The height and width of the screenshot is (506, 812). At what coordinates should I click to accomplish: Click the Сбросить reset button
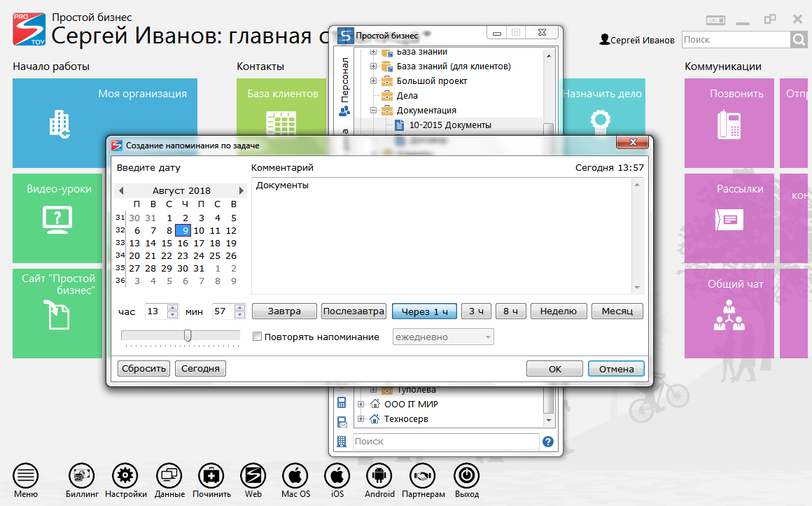click(144, 368)
